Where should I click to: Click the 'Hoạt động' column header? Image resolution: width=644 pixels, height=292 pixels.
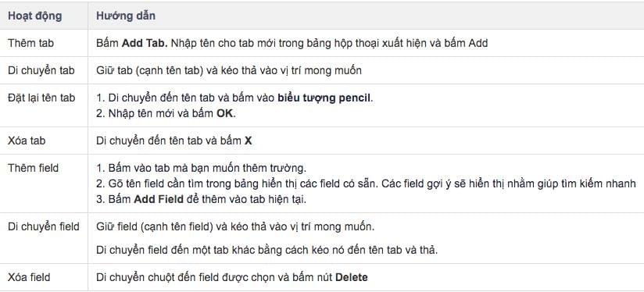pyautogui.click(x=35, y=16)
